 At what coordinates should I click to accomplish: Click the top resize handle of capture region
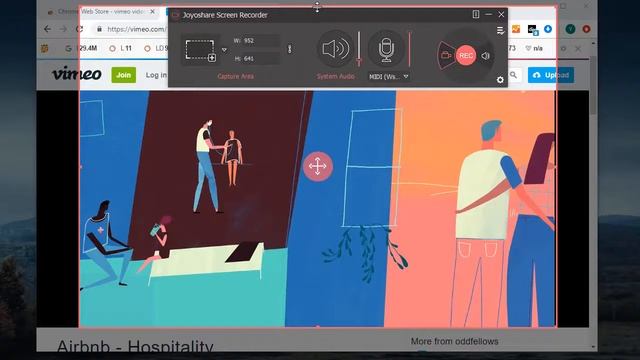(x=317, y=7)
